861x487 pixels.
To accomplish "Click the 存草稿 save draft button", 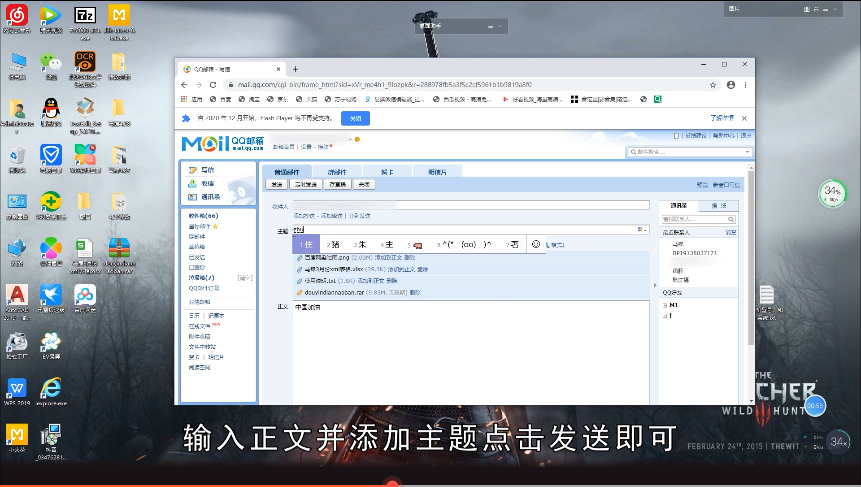I will (338, 184).
